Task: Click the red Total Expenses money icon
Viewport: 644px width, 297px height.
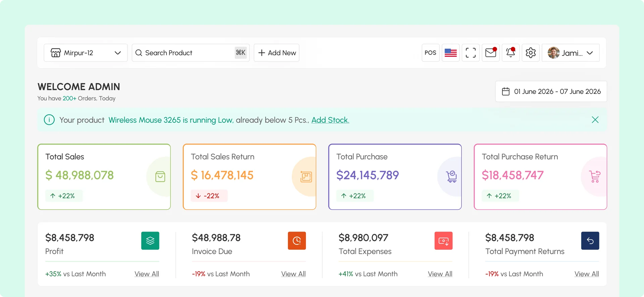Action: pyautogui.click(x=443, y=241)
